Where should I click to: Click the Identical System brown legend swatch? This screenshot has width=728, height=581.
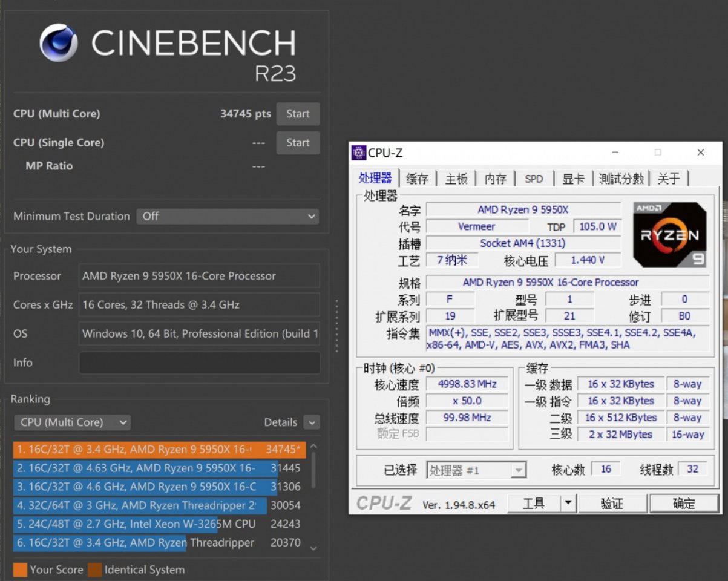tap(94, 570)
